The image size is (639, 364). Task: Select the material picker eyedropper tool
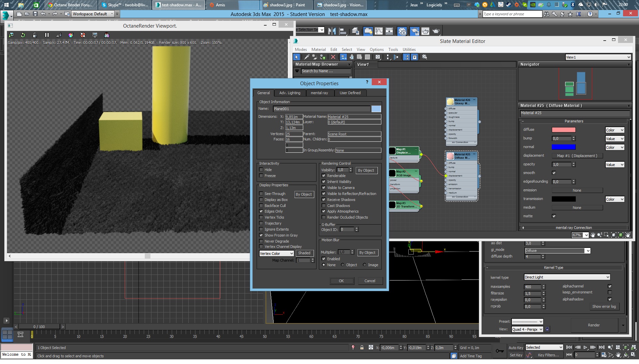(307, 57)
